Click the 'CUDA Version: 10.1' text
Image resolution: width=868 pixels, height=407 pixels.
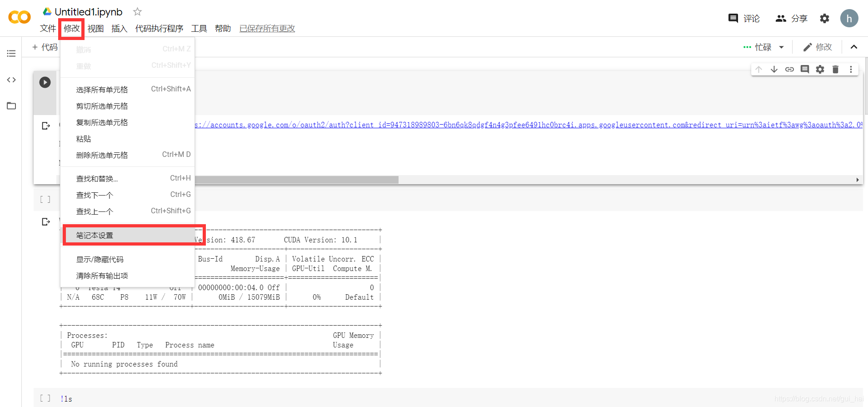click(x=321, y=240)
